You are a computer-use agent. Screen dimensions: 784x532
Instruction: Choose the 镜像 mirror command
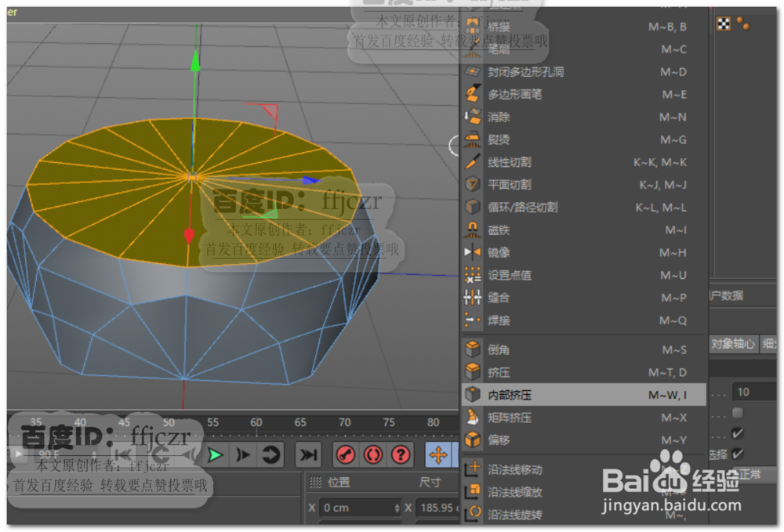tap(583, 252)
